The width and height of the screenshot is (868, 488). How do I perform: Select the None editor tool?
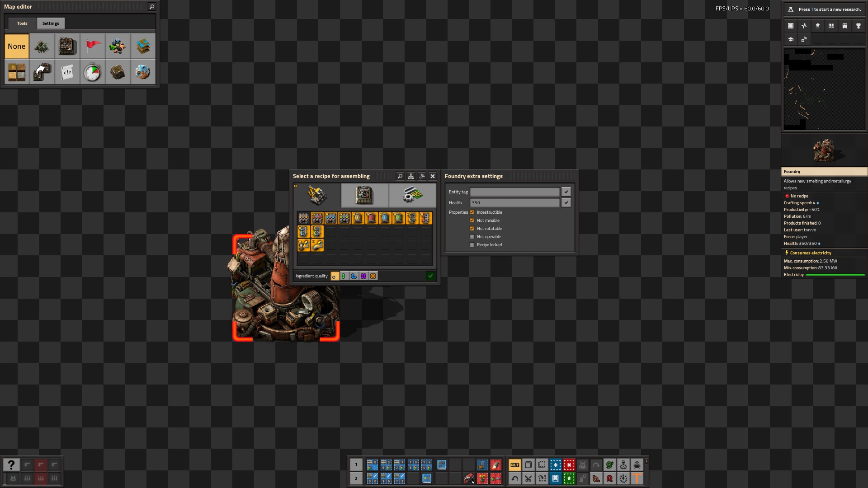pos(17,46)
